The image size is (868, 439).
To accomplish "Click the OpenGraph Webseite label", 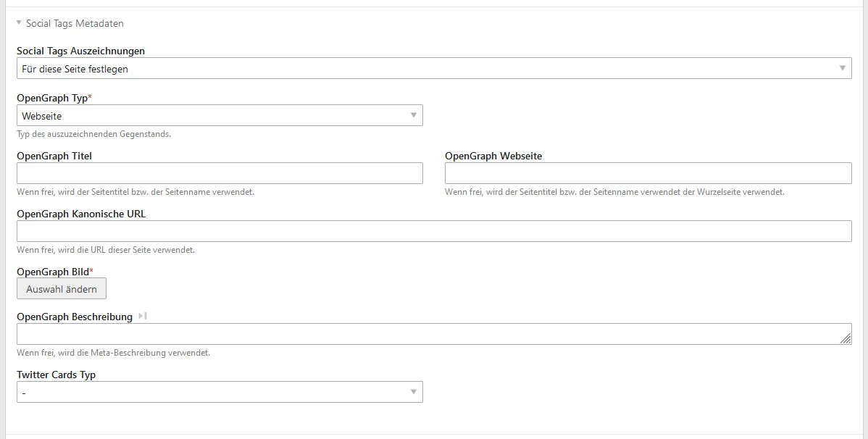I will (493, 156).
